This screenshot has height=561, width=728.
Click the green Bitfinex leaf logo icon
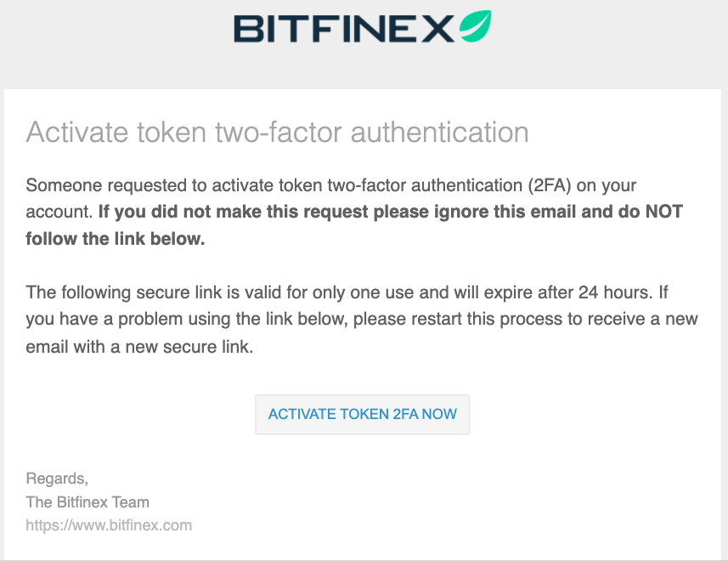(x=476, y=26)
